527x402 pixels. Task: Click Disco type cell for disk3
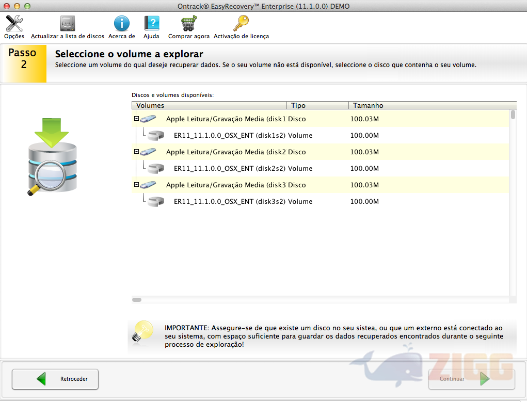297,185
